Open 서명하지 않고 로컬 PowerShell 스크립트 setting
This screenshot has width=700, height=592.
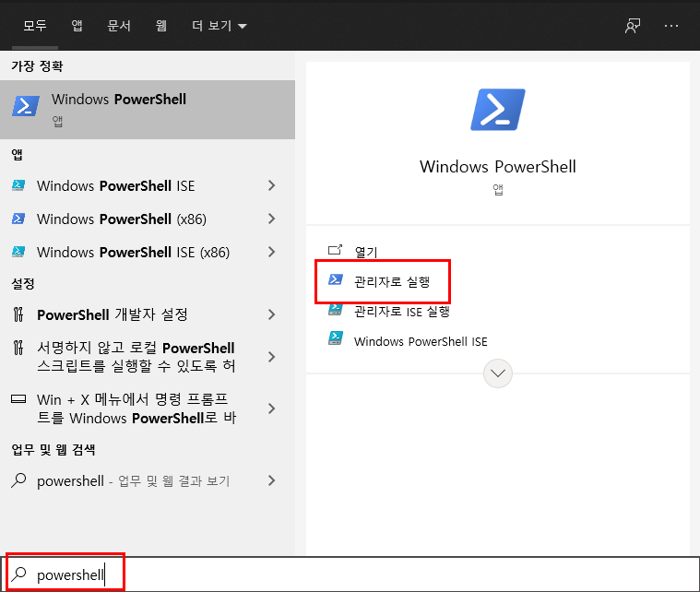click(148, 357)
